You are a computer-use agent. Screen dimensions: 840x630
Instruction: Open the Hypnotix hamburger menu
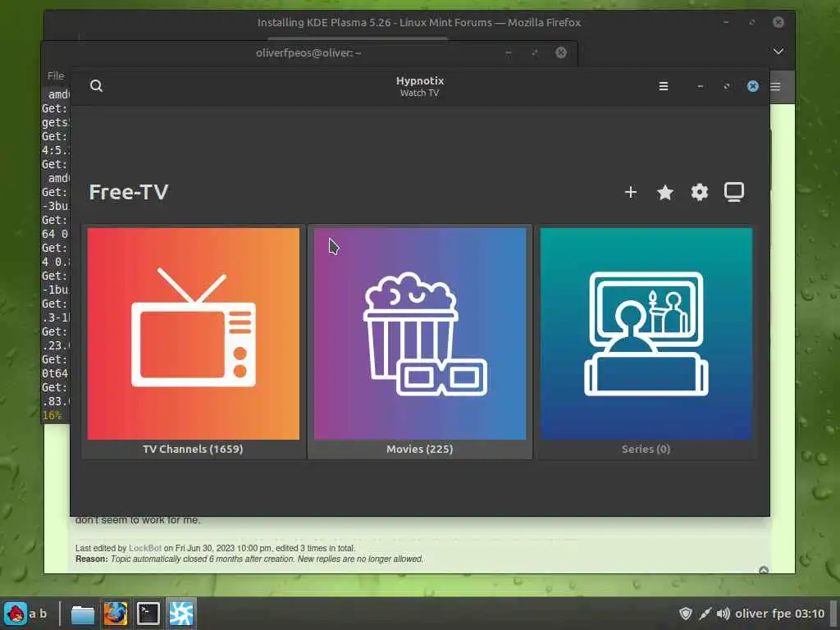pyautogui.click(x=663, y=86)
